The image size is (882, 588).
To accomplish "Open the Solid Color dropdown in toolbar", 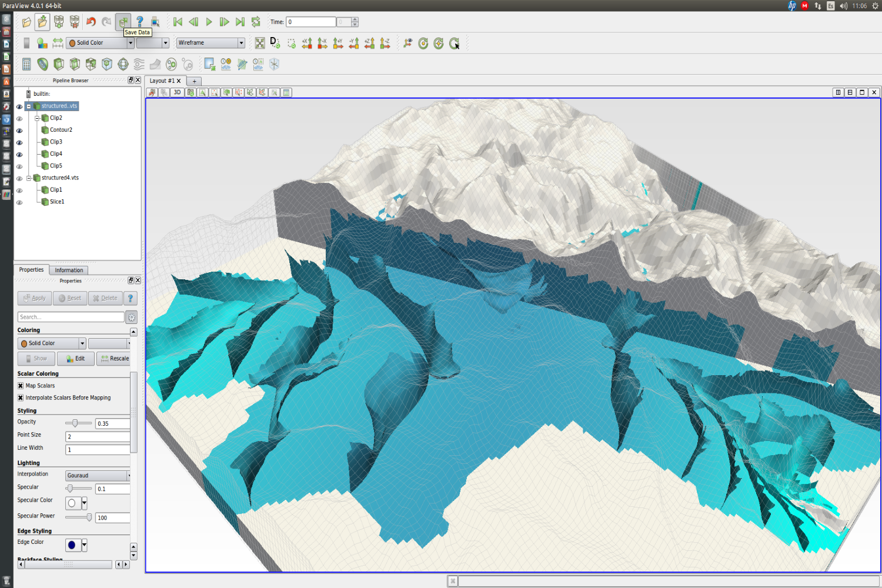I will 100,43.
